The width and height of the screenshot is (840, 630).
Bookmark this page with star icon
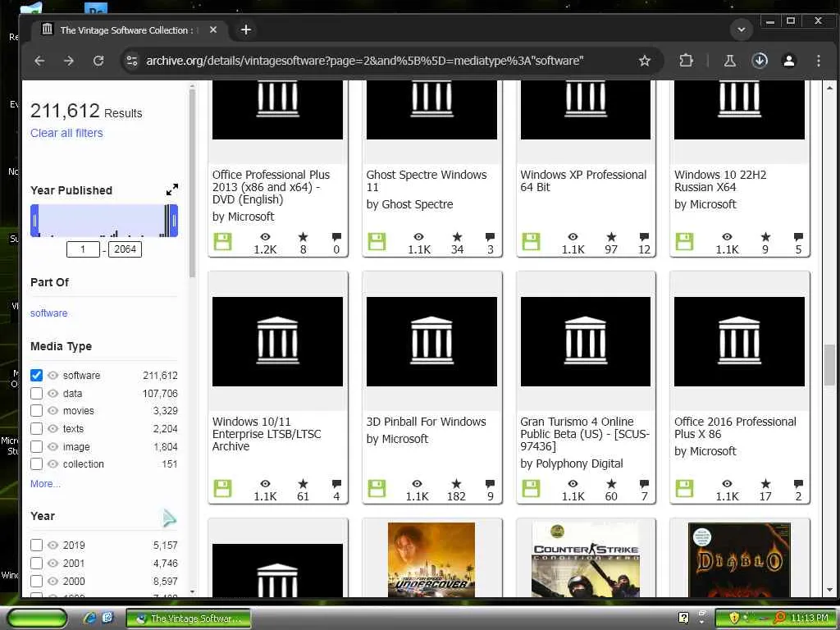(645, 61)
